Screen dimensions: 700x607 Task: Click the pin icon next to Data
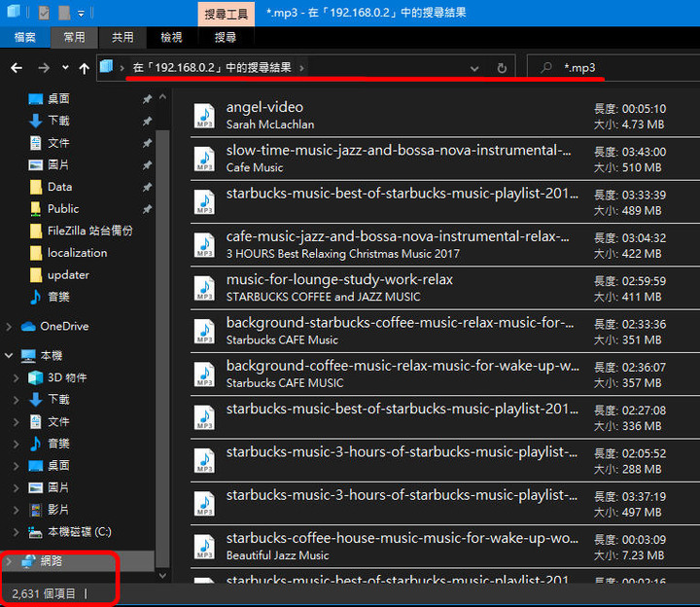[x=148, y=187]
